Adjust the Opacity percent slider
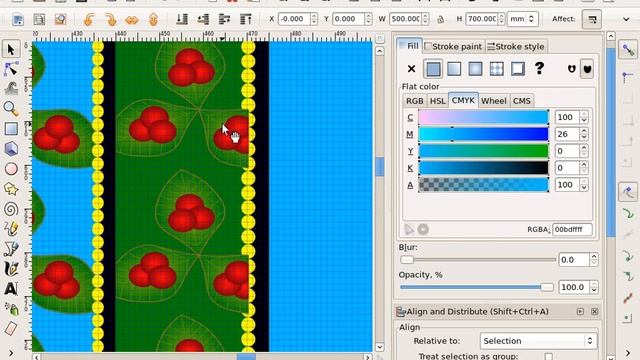 477,287
